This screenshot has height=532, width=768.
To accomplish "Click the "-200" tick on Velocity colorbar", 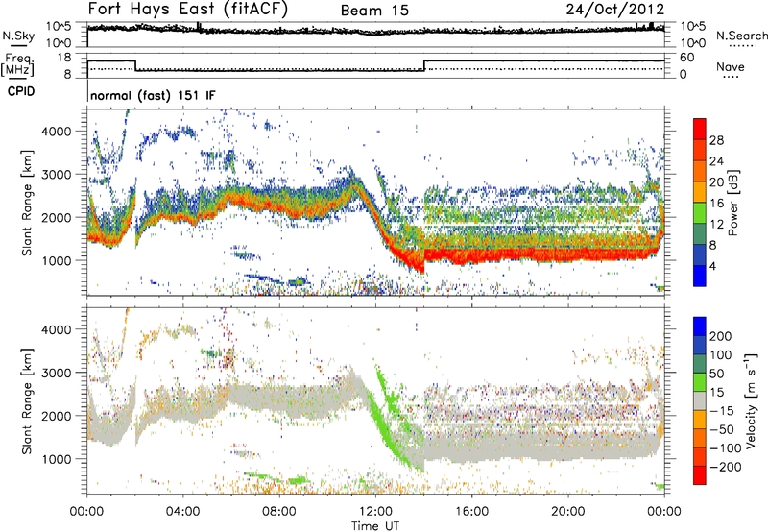I will tap(725, 467).
